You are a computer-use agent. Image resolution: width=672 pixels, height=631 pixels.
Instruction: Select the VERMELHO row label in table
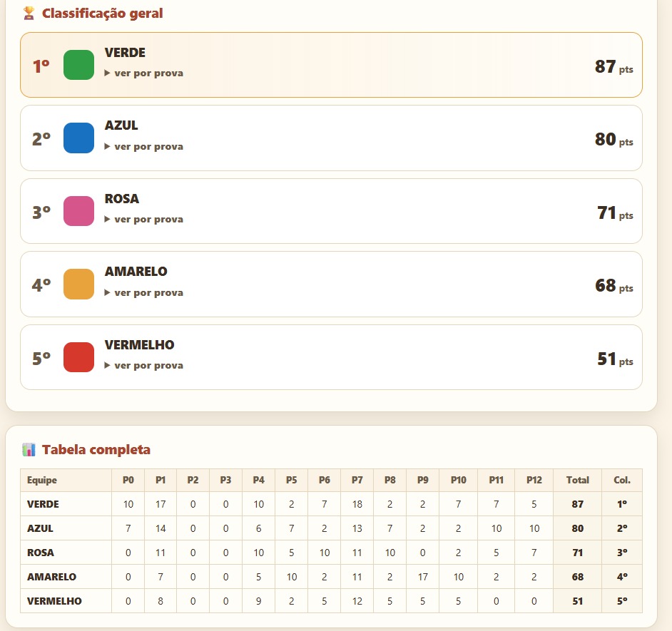coord(54,601)
